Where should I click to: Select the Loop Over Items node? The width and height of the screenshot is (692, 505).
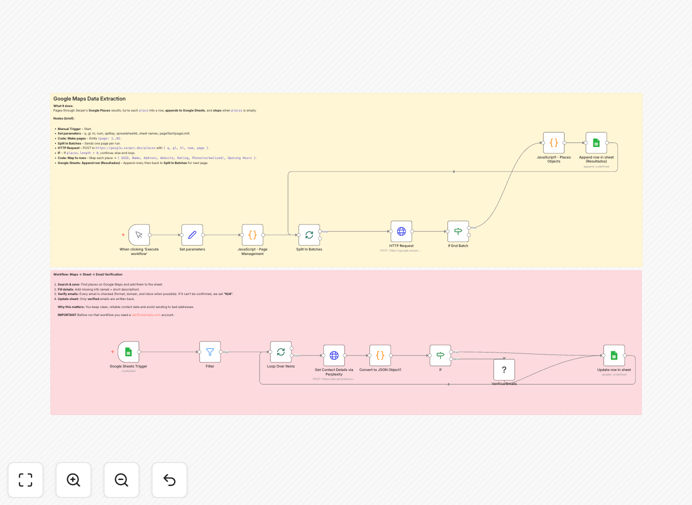click(x=281, y=352)
